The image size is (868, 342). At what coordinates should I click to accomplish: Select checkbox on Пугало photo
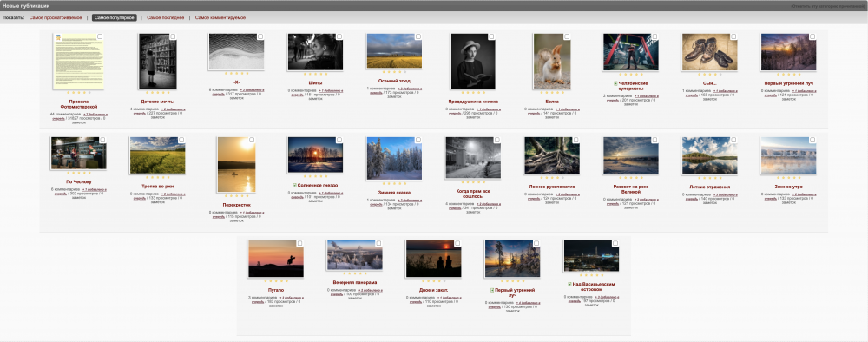pyautogui.click(x=299, y=243)
